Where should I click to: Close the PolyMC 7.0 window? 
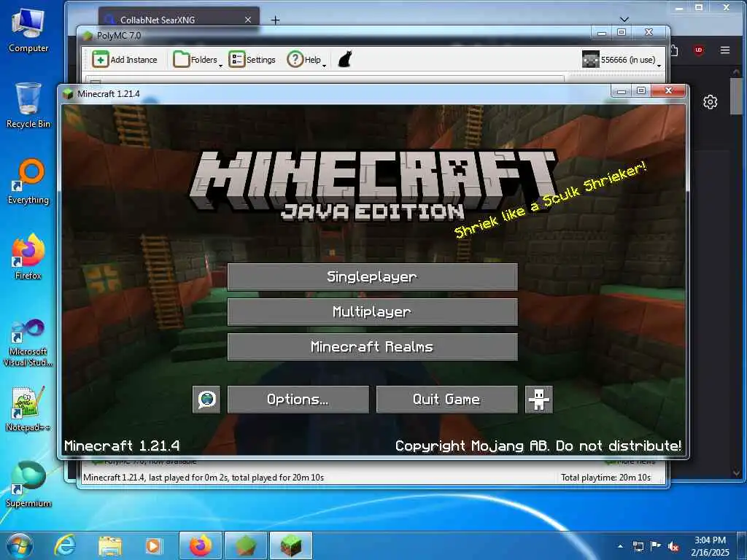[649, 32]
